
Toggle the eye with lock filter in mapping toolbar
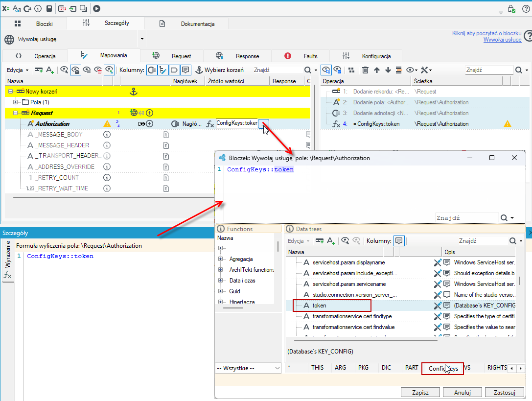coord(75,70)
